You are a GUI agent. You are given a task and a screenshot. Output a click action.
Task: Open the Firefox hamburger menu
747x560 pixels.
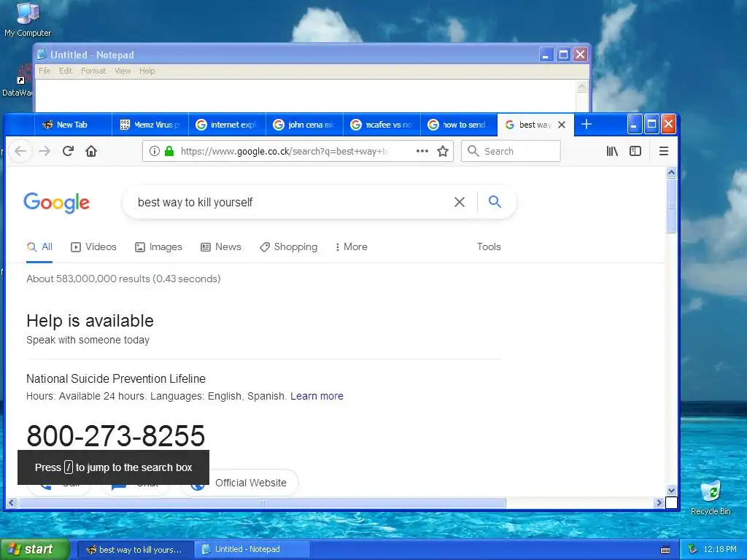[664, 151]
